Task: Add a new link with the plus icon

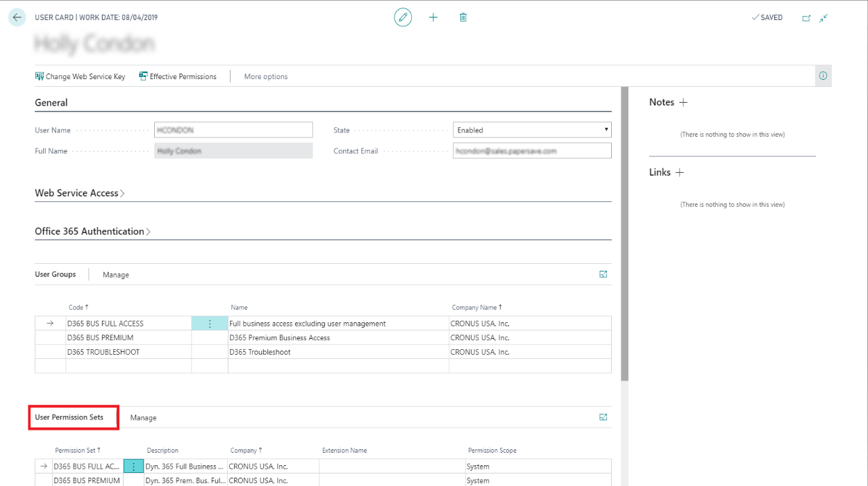Action: coord(680,172)
